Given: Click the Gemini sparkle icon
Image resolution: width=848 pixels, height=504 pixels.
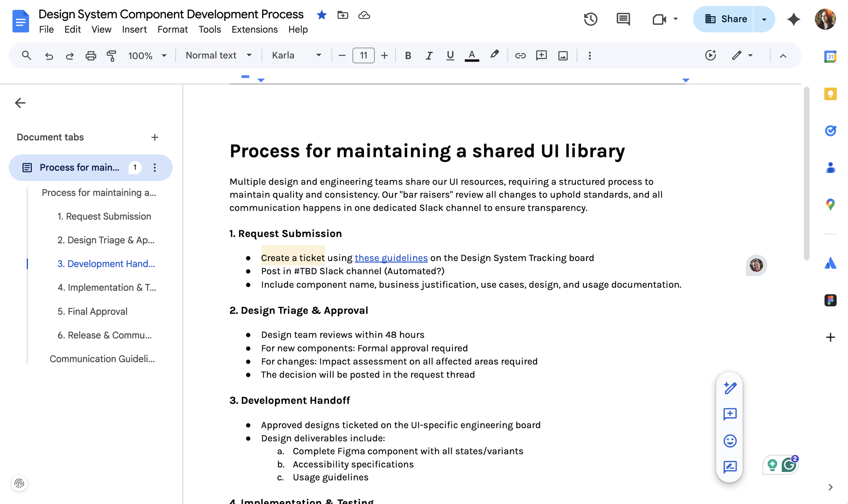Looking at the screenshot, I should [x=793, y=19].
